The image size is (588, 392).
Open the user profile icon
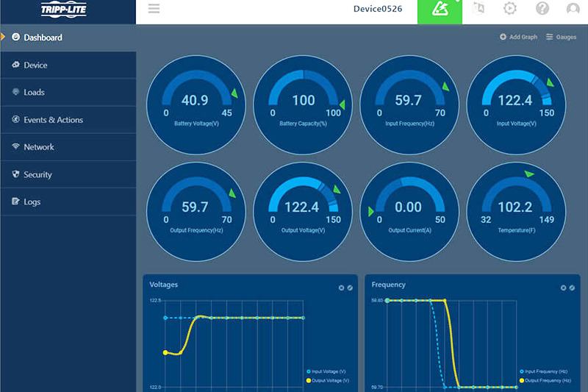point(573,9)
